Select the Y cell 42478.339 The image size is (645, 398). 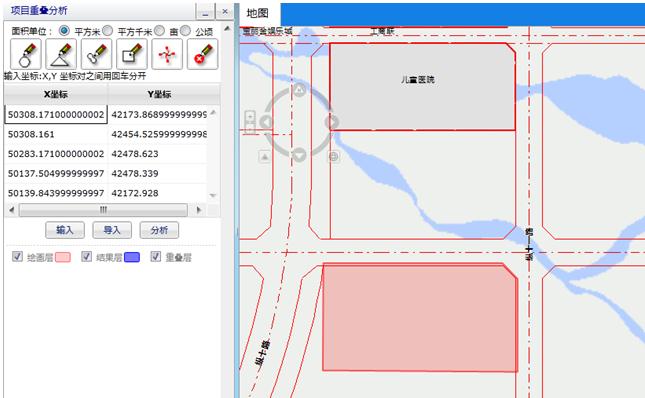(x=158, y=174)
